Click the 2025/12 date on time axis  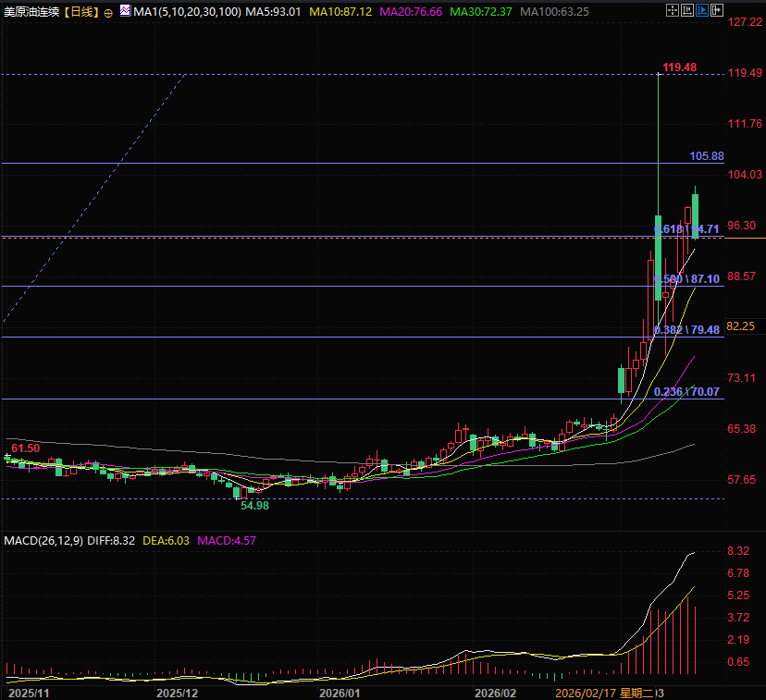point(177,694)
